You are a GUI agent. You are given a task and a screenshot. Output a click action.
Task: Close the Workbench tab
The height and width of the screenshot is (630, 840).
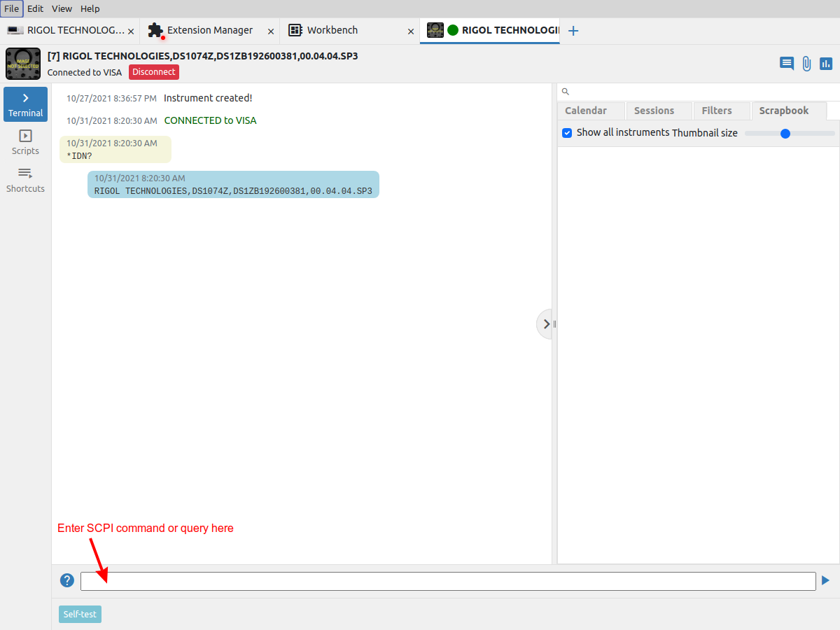click(x=411, y=31)
